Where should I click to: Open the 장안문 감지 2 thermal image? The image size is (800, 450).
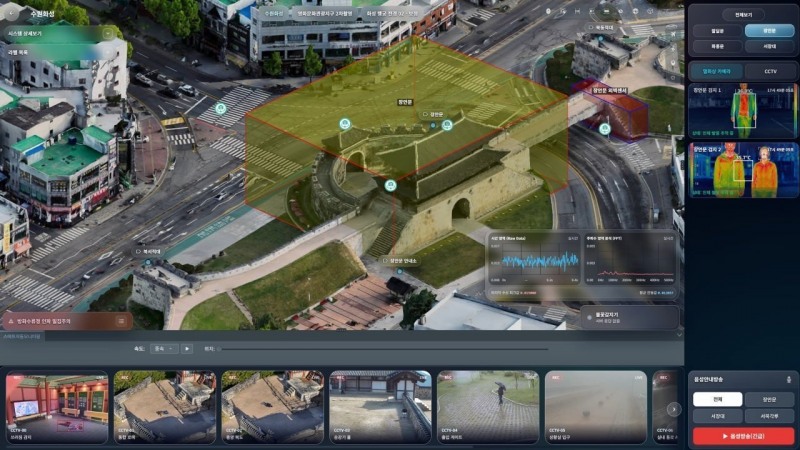(743, 169)
